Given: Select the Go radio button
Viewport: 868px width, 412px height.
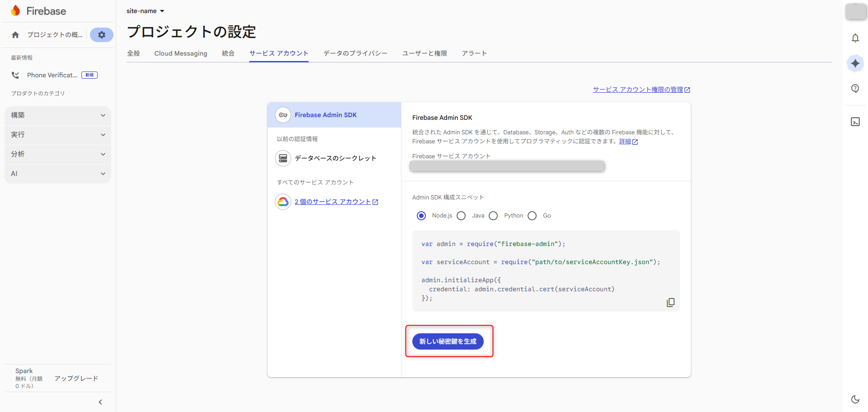Looking at the screenshot, I should pos(532,216).
